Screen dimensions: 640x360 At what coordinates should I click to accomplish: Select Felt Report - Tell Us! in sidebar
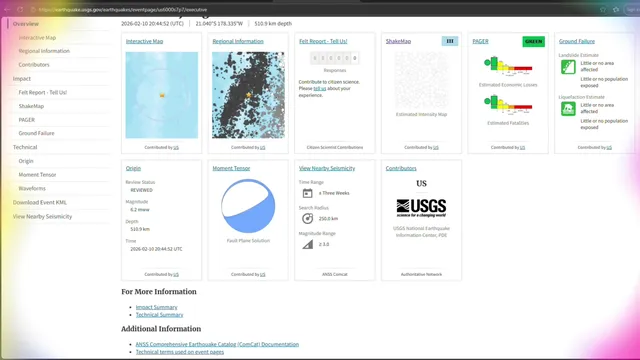tap(42, 92)
